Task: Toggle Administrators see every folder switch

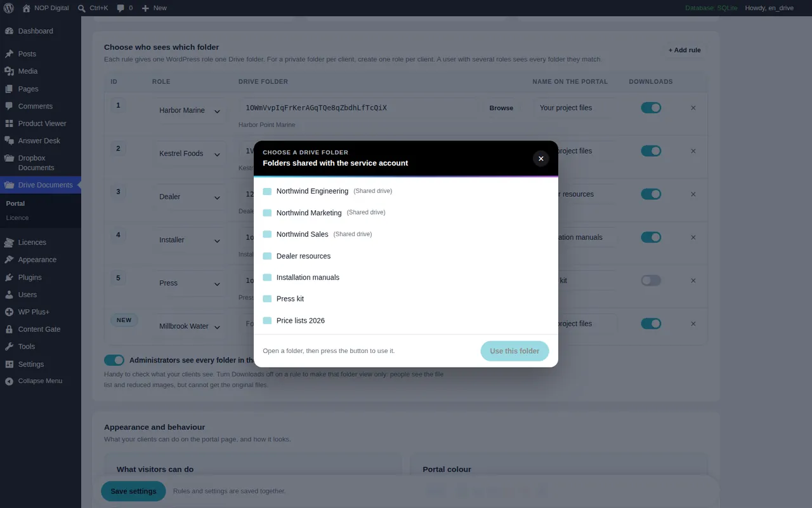Action: click(x=114, y=361)
